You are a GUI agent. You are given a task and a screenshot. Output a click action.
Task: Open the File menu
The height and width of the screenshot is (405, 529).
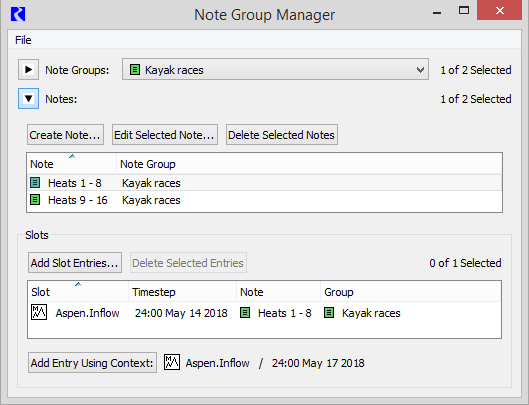click(x=23, y=40)
